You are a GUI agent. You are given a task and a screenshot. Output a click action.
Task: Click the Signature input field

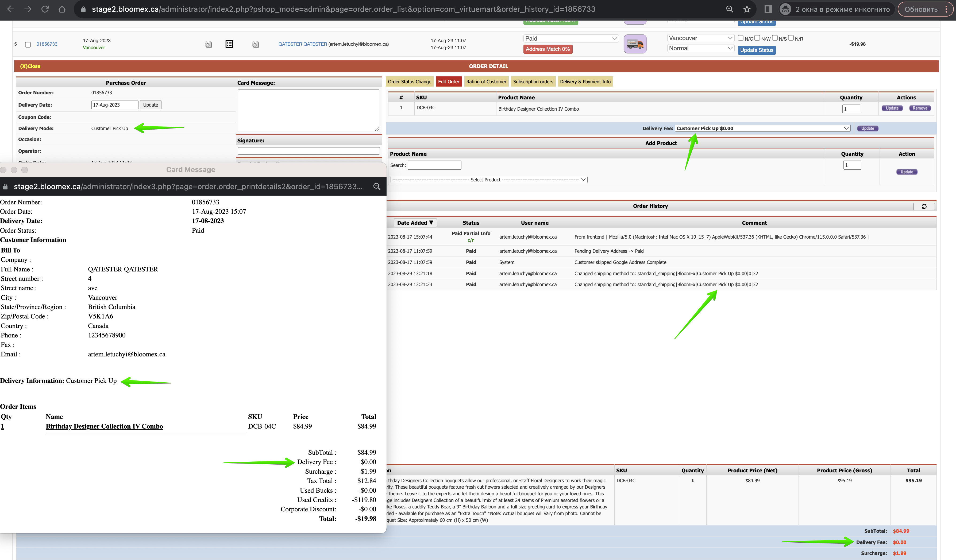(309, 151)
